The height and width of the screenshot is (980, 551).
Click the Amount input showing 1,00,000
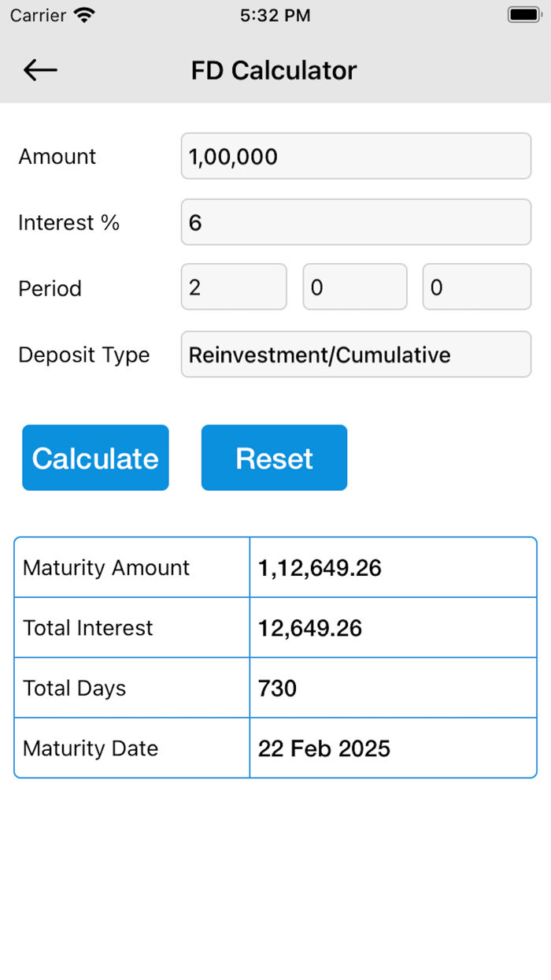[x=356, y=156]
